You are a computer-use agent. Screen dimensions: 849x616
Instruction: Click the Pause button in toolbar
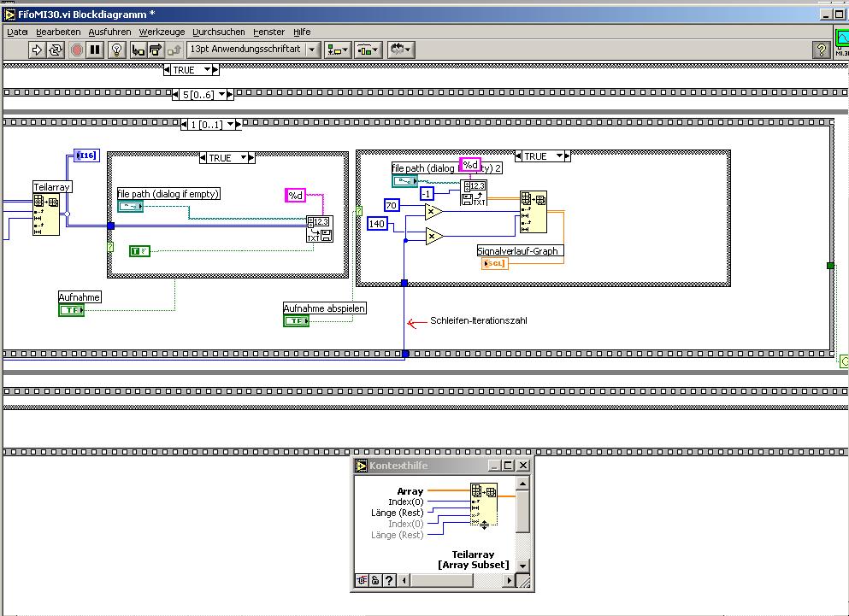tap(95, 50)
